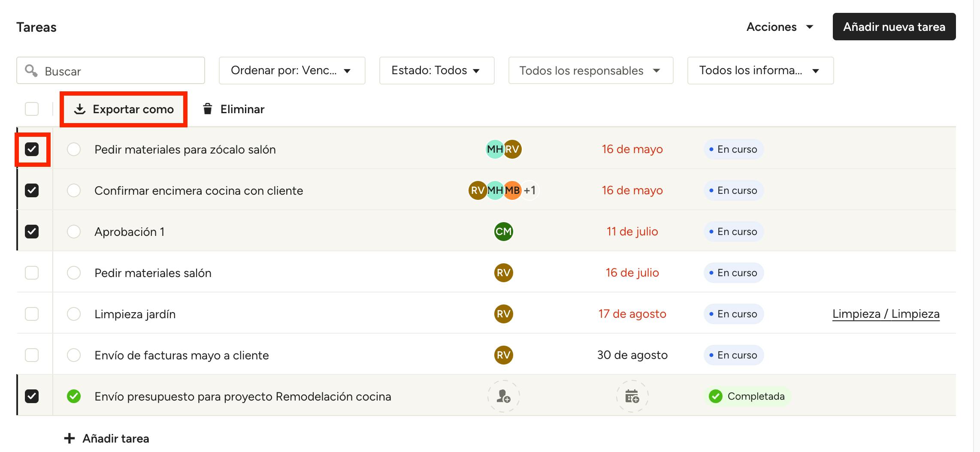980x452 pixels.
Task: Click the +1 extra assignees badge
Action: (x=530, y=190)
